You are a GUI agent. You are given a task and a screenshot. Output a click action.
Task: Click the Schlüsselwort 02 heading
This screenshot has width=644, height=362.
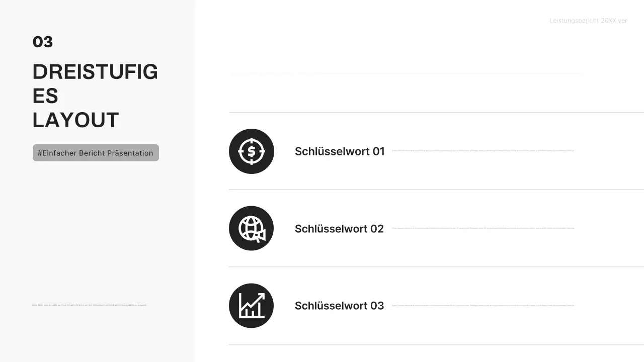pos(339,229)
